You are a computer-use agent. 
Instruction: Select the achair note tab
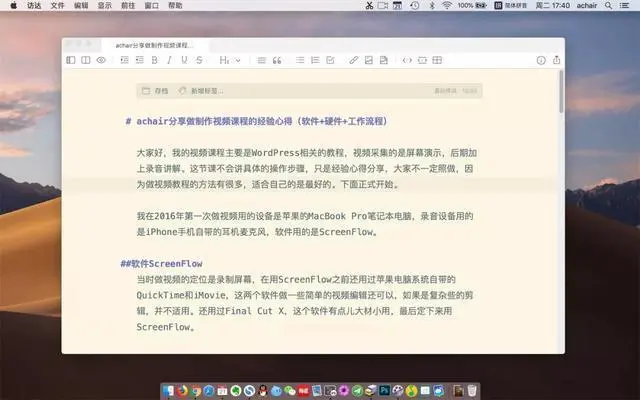154,45
